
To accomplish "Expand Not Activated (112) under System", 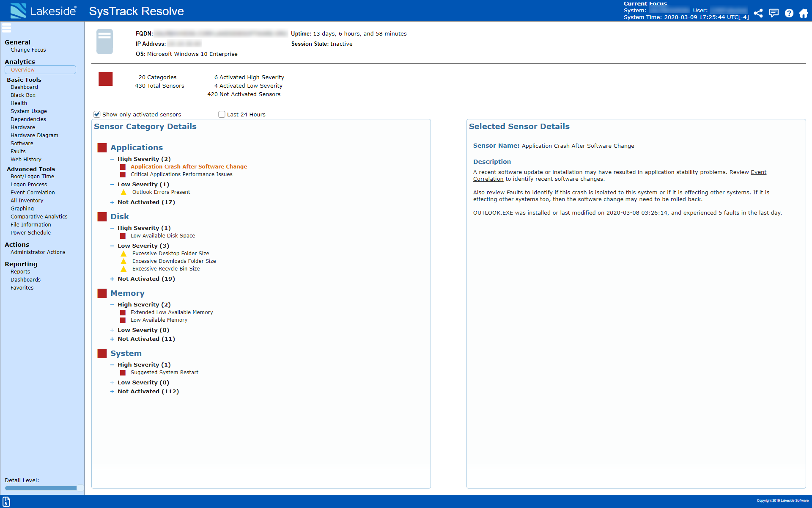I will (112, 392).
